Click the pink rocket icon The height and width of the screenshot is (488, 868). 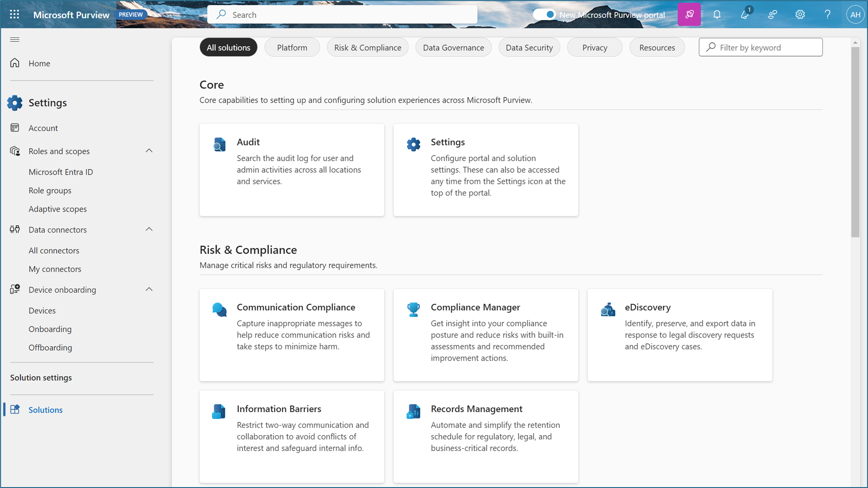point(689,14)
